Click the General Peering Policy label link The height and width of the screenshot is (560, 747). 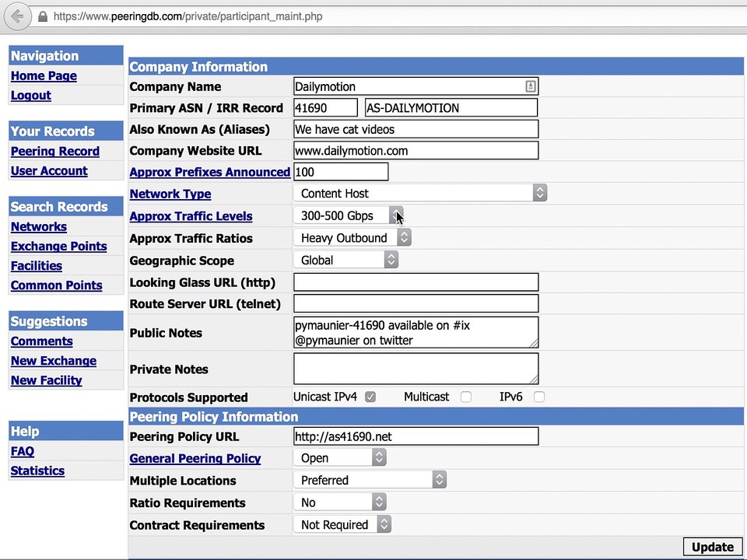tap(195, 458)
